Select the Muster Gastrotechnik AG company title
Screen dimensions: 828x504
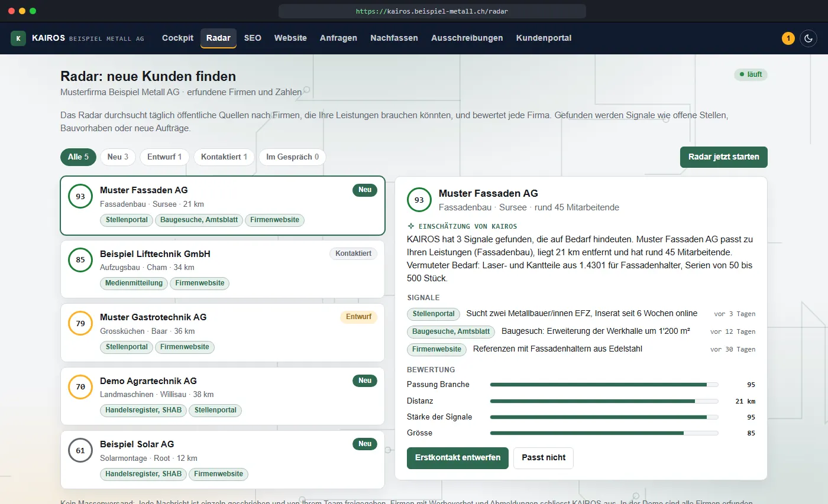[153, 317]
